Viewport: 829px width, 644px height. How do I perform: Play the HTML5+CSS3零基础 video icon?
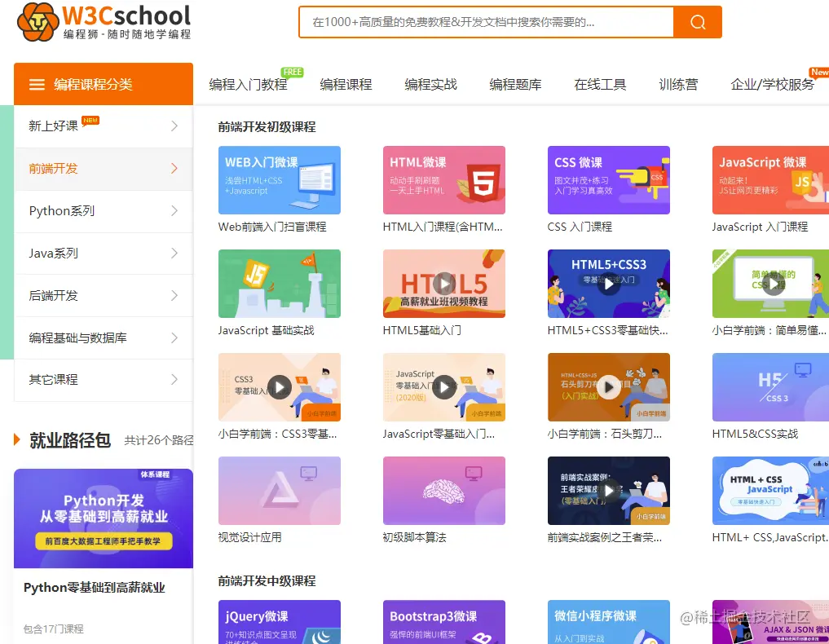[609, 284]
